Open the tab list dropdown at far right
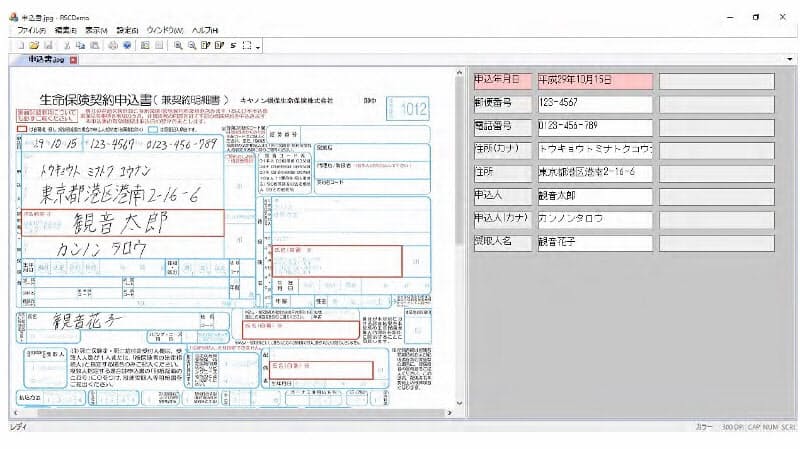The width and height of the screenshot is (800, 449). [x=791, y=60]
